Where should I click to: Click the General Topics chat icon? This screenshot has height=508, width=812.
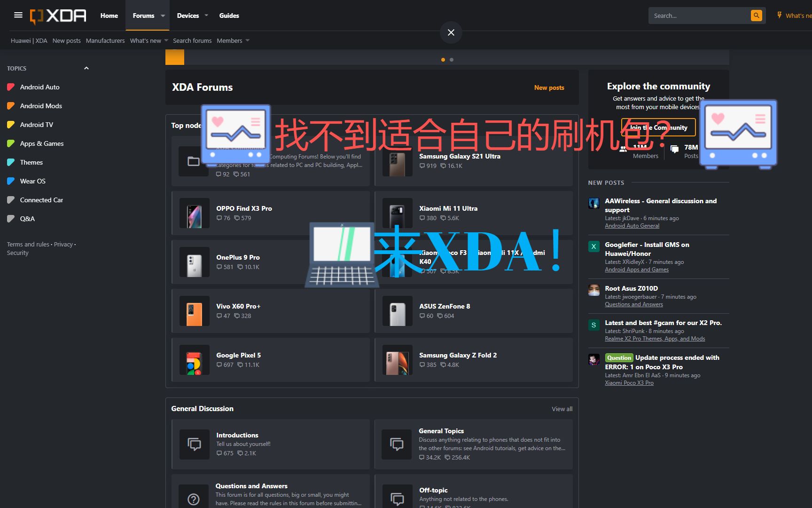coord(397,444)
